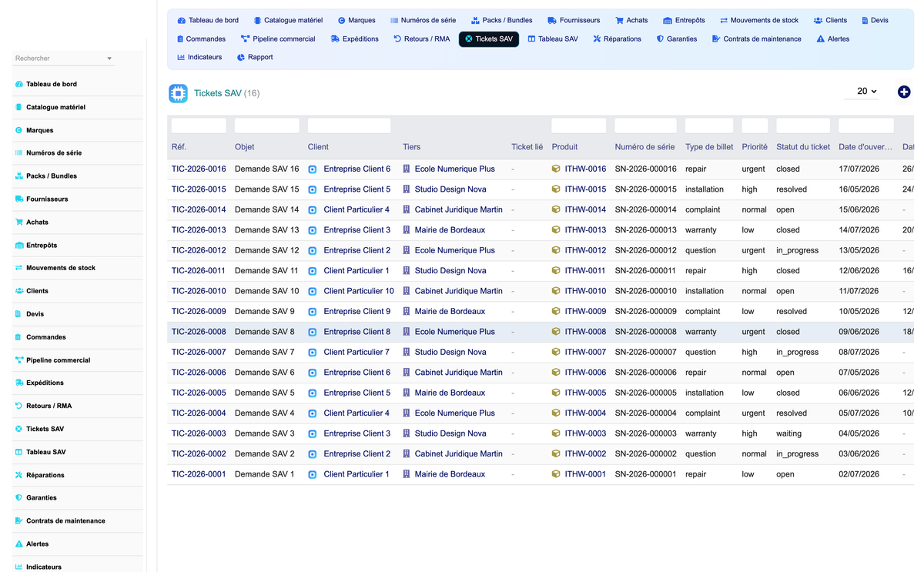
Task: Click the Numéro de série filter field
Action: pos(645,125)
